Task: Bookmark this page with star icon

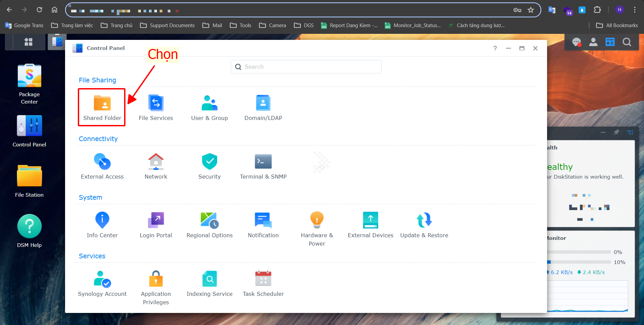Action: [531, 10]
